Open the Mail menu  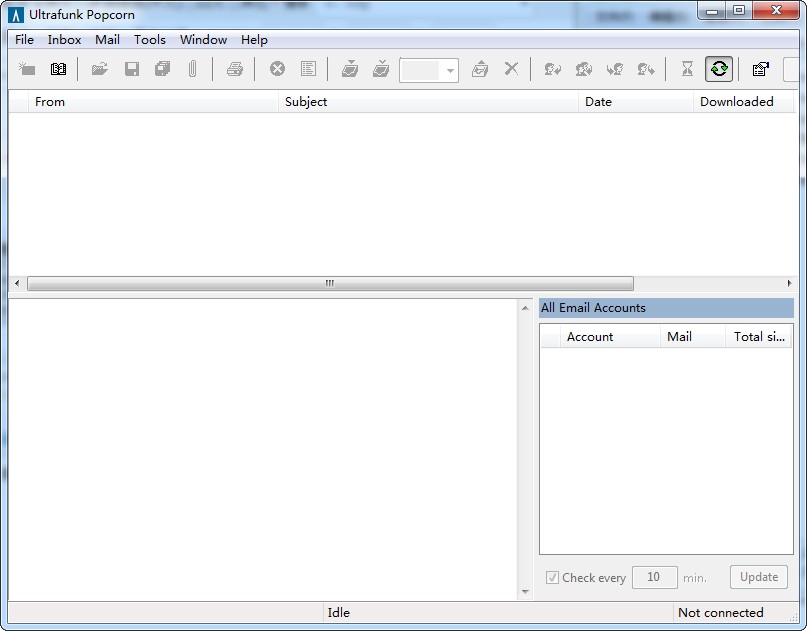coord(107,40)
